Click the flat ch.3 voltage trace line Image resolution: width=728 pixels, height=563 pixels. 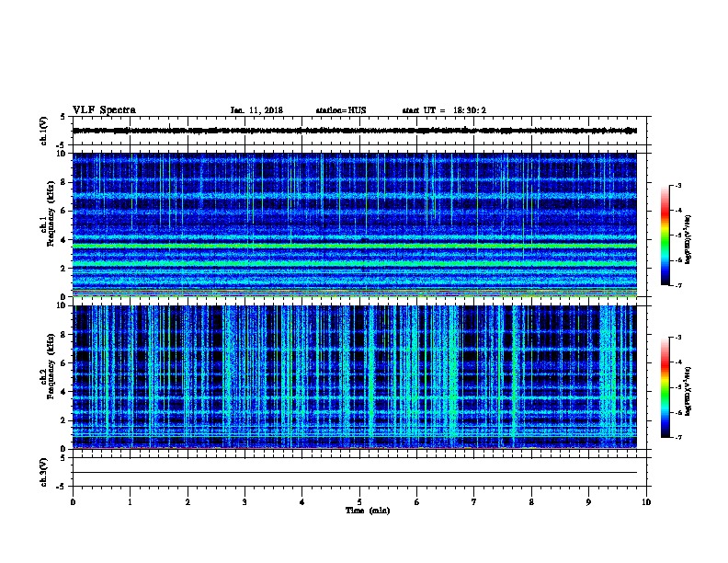(x=355, y=473)
